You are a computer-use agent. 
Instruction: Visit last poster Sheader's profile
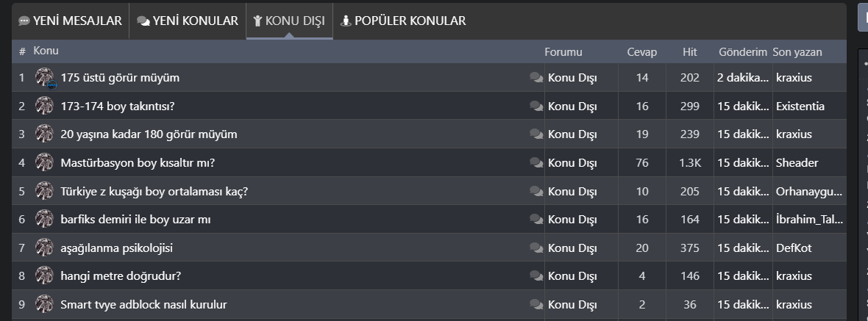pyautogui.click(x=797, y=163)
